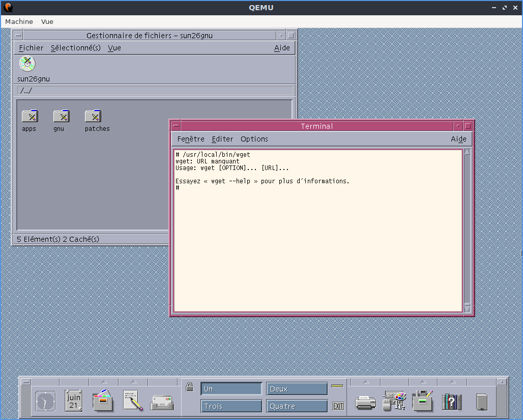Open File Manager window menu button
The width and height of the screenshot is (523, 420).
(18, 36)
